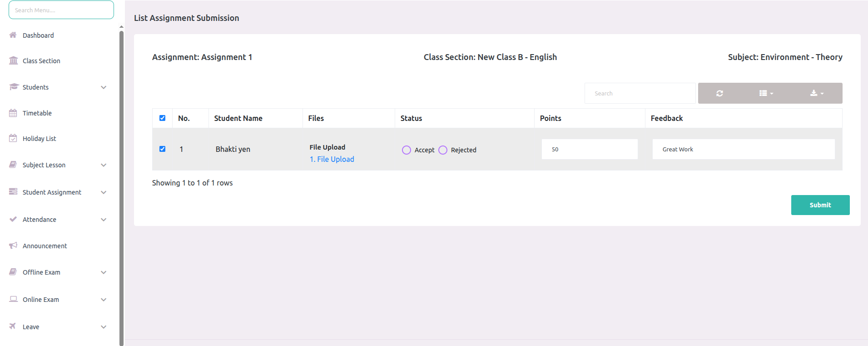Click the Holiday List calendar-check icon
The width and height of the screenshot is (868, 346).
(x=13, y=138)
